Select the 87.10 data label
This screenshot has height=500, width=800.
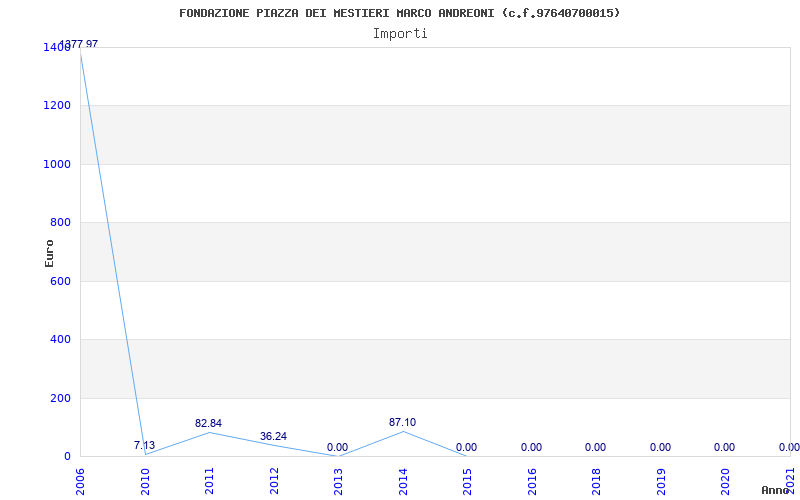click(403, 422)
